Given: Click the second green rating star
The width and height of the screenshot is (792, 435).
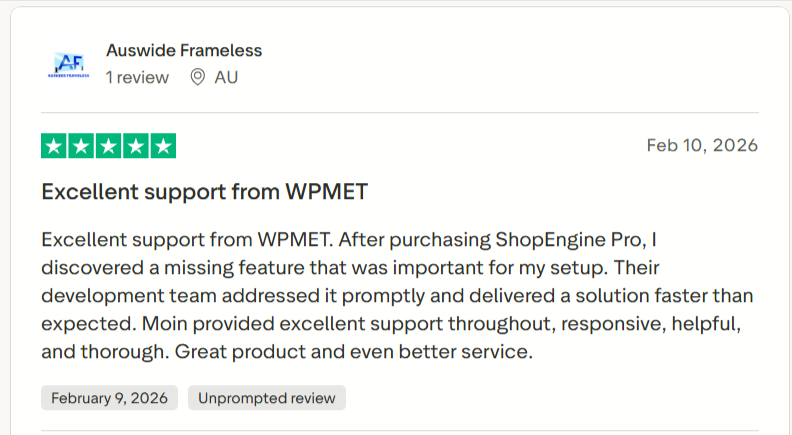Looking at the screenshot, I should [x=81, y=146].
